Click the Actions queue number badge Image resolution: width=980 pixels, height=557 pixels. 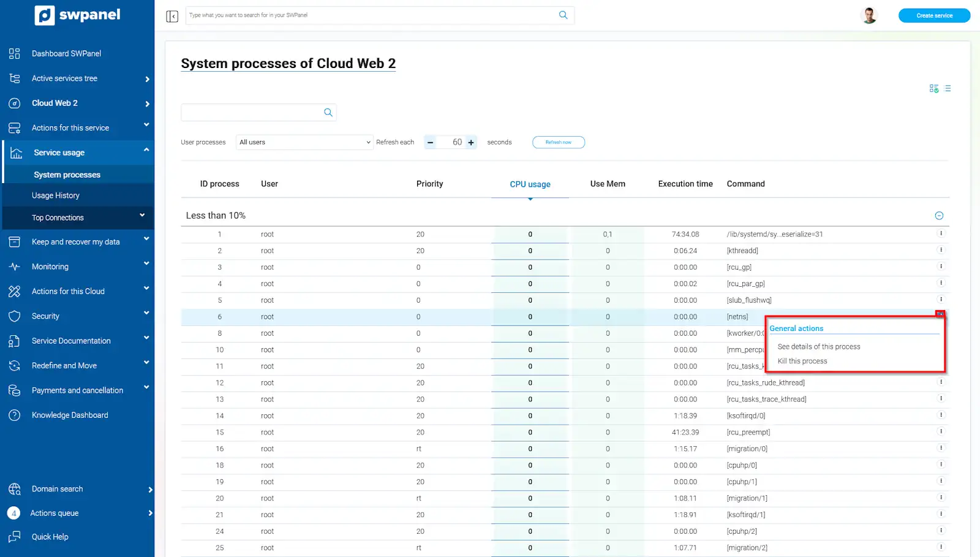[x=13, y=513]
